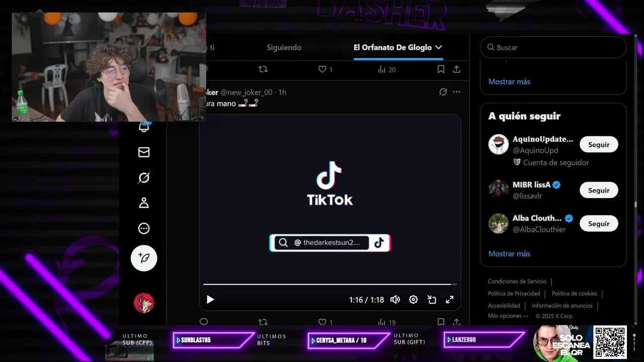
Task: Open Información de anuncios link
Action: coord(562,306)
